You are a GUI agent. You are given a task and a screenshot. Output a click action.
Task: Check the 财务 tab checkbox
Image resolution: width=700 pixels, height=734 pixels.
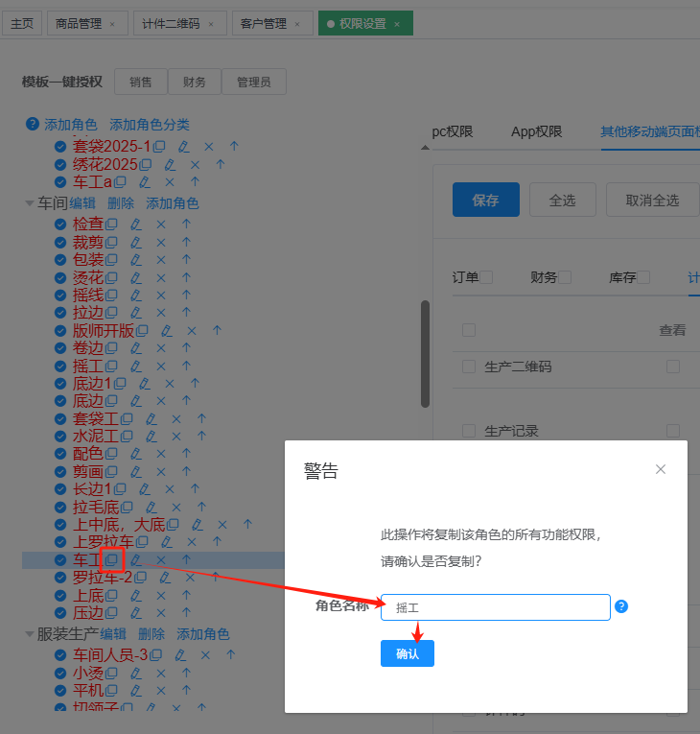pyautogui.click(x=565, y=277)
